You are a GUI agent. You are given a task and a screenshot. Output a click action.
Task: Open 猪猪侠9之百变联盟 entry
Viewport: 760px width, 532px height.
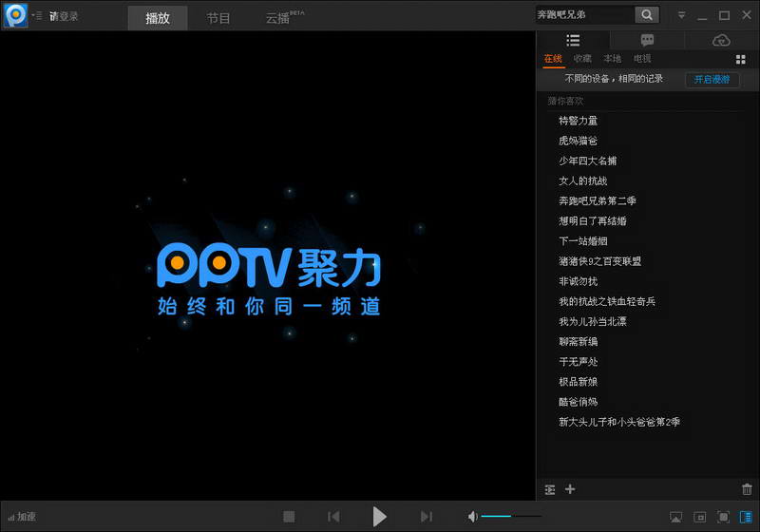coord(599,261)
